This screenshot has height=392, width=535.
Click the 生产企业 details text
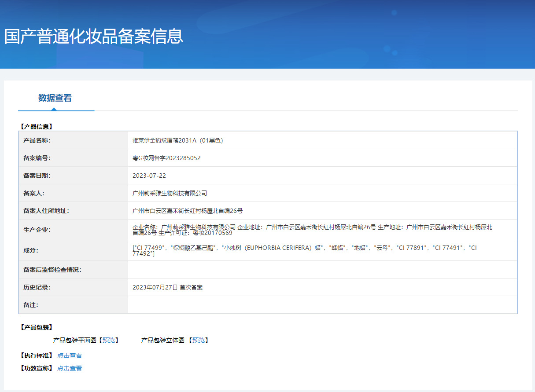pyautogui.click(x=312, y=230)
